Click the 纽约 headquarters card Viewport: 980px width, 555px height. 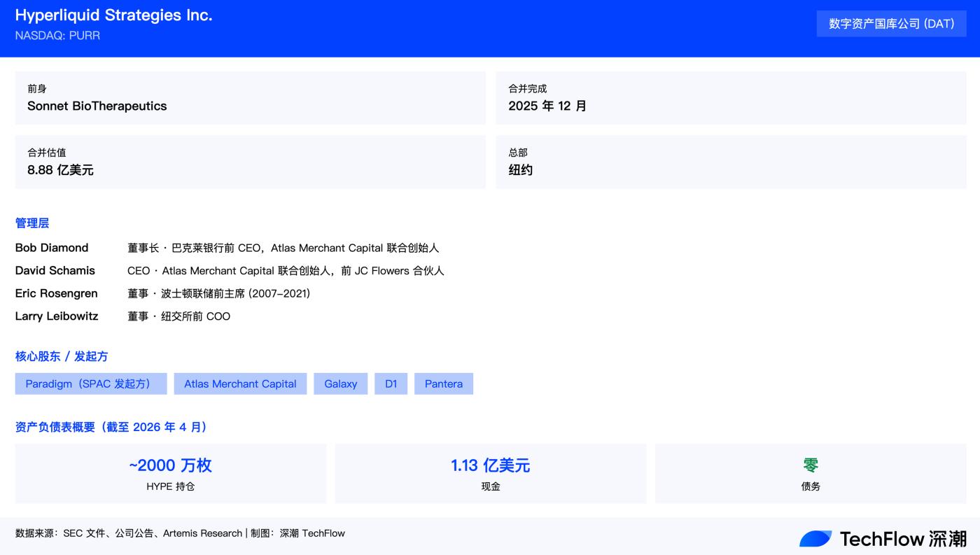[731, 162]
